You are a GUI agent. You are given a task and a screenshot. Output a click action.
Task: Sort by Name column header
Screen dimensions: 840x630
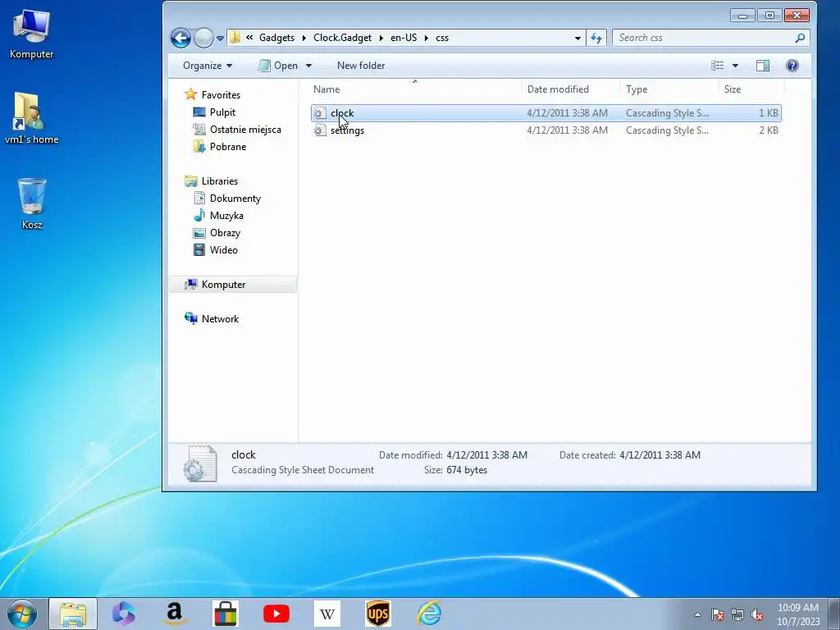click(414, 89)
